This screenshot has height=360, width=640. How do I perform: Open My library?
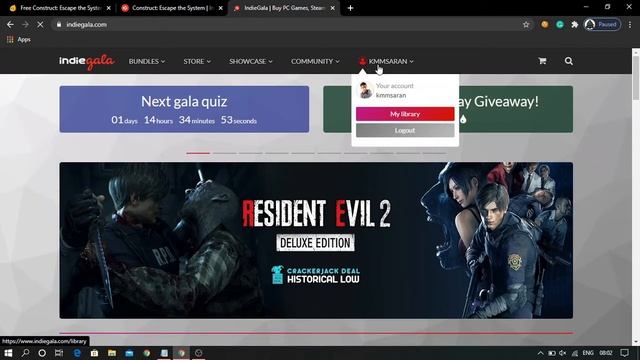pyautogui.click(x=405, y=114)
